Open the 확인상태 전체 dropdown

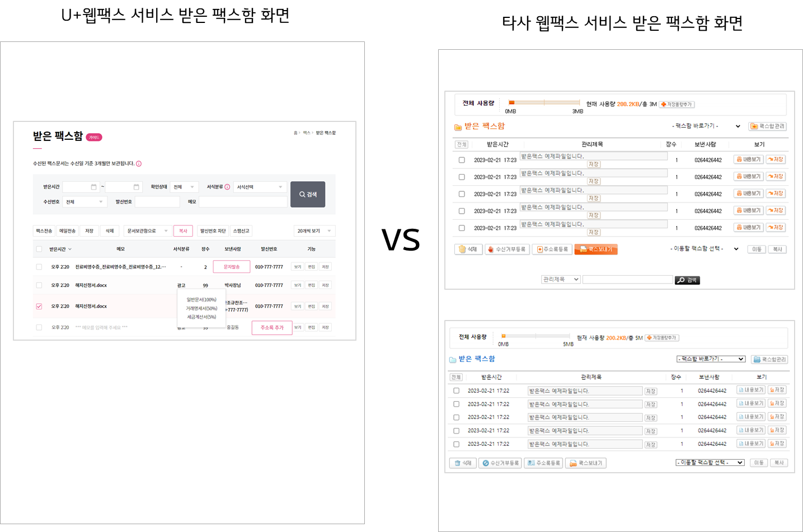click(x=184, y=187)
